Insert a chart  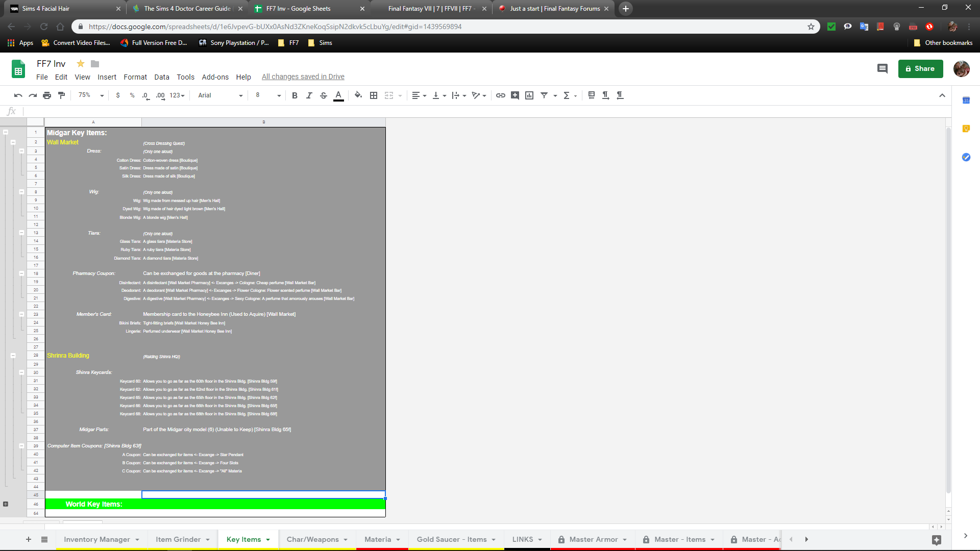pos(529,95)
